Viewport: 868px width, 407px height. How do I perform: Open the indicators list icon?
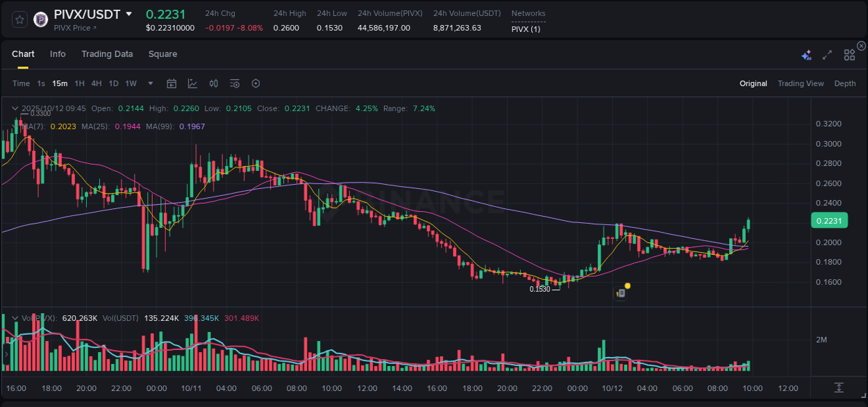[235, 83]
